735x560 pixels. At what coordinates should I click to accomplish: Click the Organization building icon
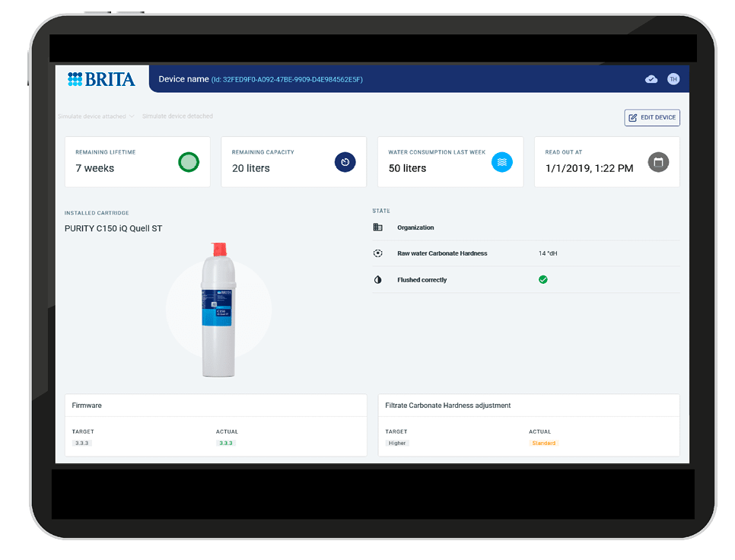378,228
